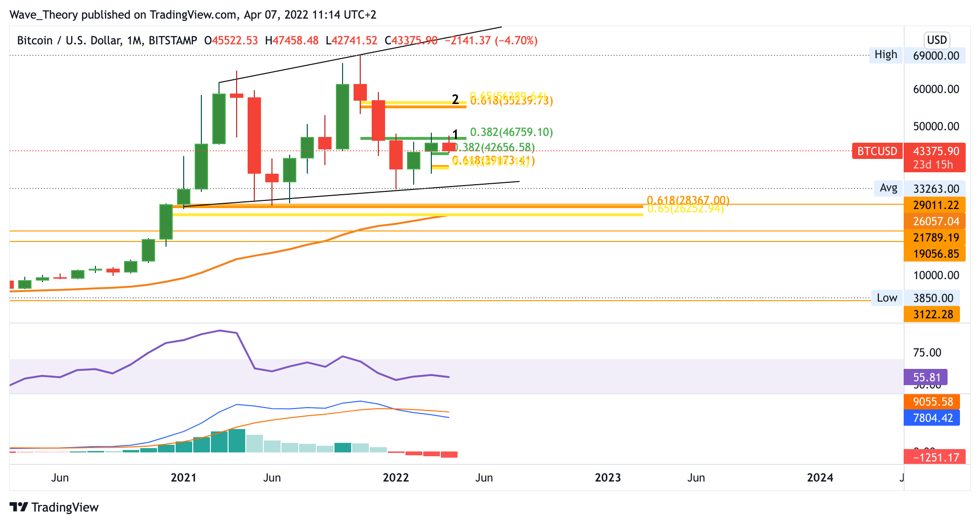The width and height of the screenshot is (980, 524).
Task: Click the TradingView wordmark text
Action: tap(65, 507)
